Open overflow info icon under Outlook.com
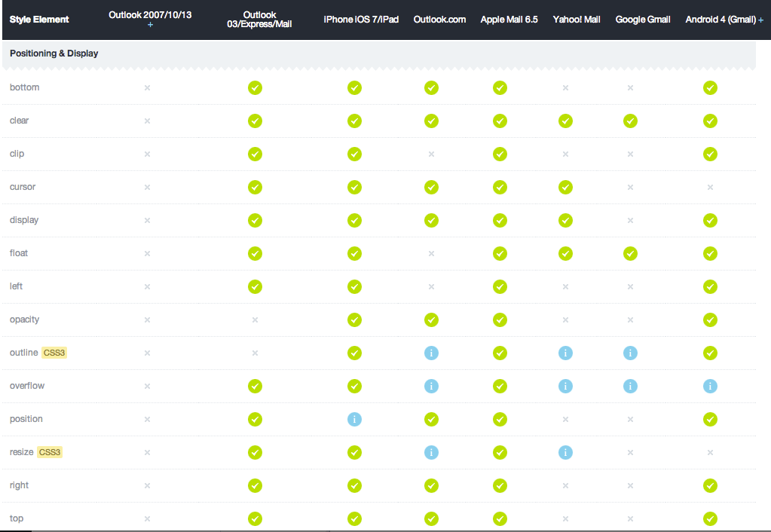This screenshot has width=771, height=532. 431,386
